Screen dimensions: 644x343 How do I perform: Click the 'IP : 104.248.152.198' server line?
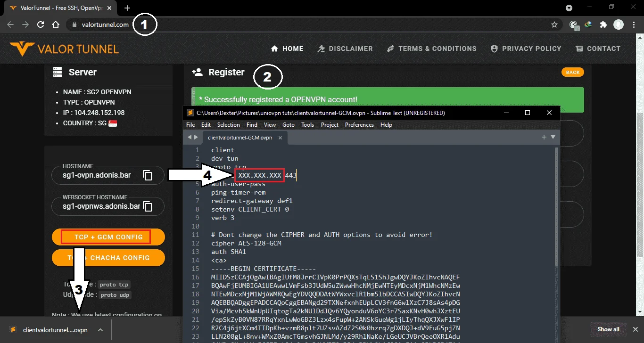(x=94, y=113)
